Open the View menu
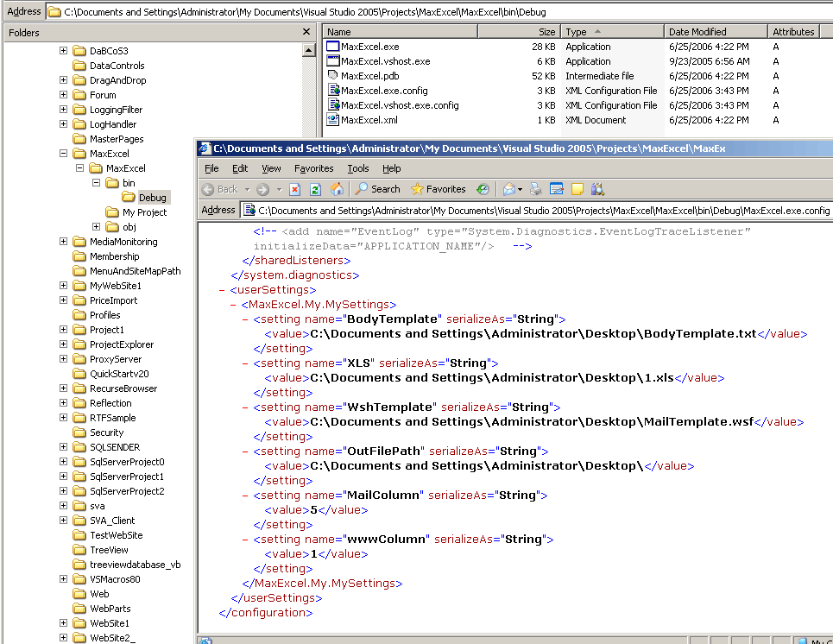 coord(271,168)
